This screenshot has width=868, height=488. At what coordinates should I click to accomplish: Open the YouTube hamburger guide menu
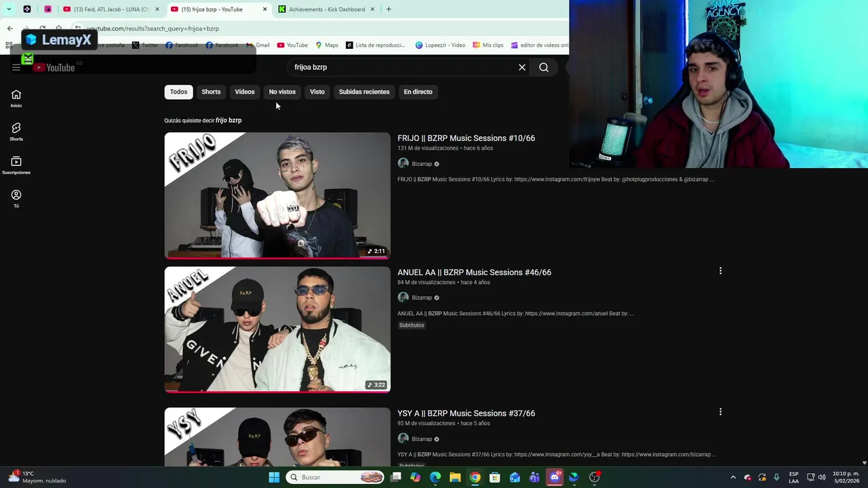click(x=16, y=67)
